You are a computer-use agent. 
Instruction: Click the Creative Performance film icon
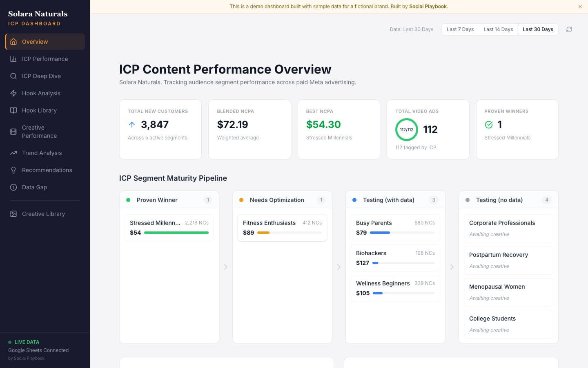pos(13,132)
